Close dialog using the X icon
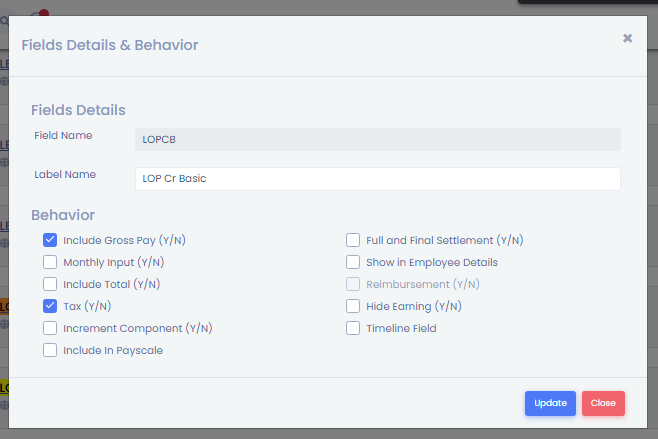The height and width of the screenshot is (439, 658). point(627,38)
